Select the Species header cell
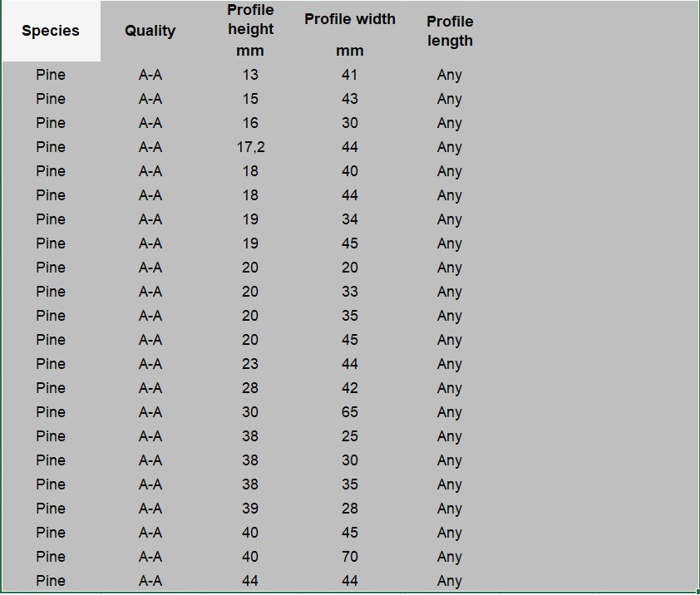This screenshot has height=595, width=700. tap(51, 32)
